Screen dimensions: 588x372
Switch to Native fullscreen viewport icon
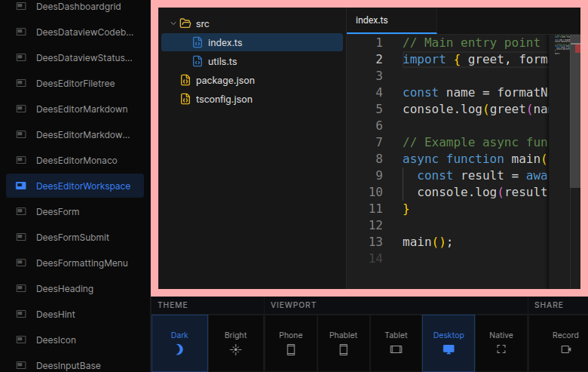(x=501, y=349)
